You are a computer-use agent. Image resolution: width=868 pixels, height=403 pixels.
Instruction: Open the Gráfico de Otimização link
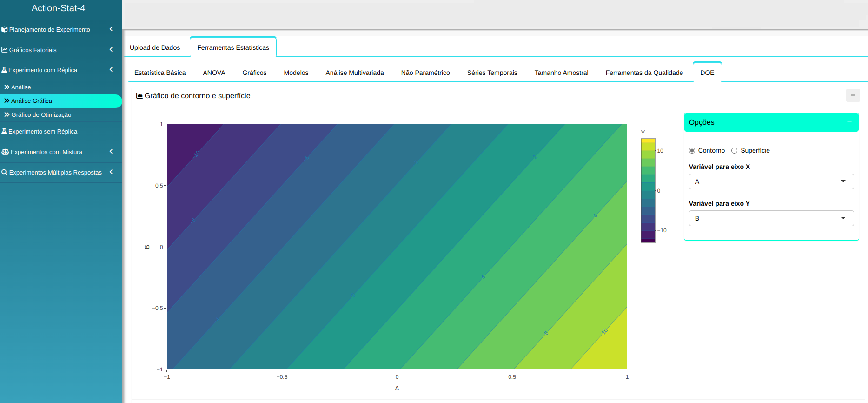click(x=41, y=114)
